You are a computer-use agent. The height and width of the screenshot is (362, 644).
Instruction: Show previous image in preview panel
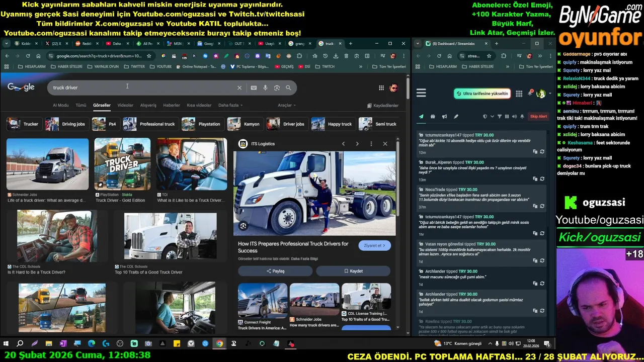click(344, 144)
